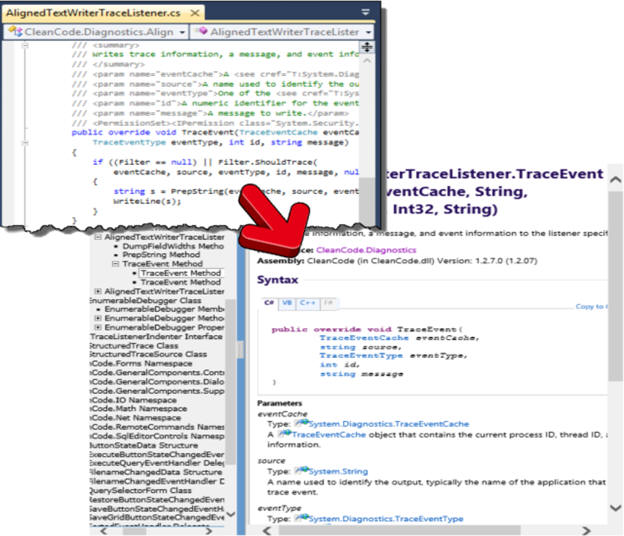Click the contents tree's scroll down arrow
The width and height of the screenshot is (624, 536).
(230, 515)
